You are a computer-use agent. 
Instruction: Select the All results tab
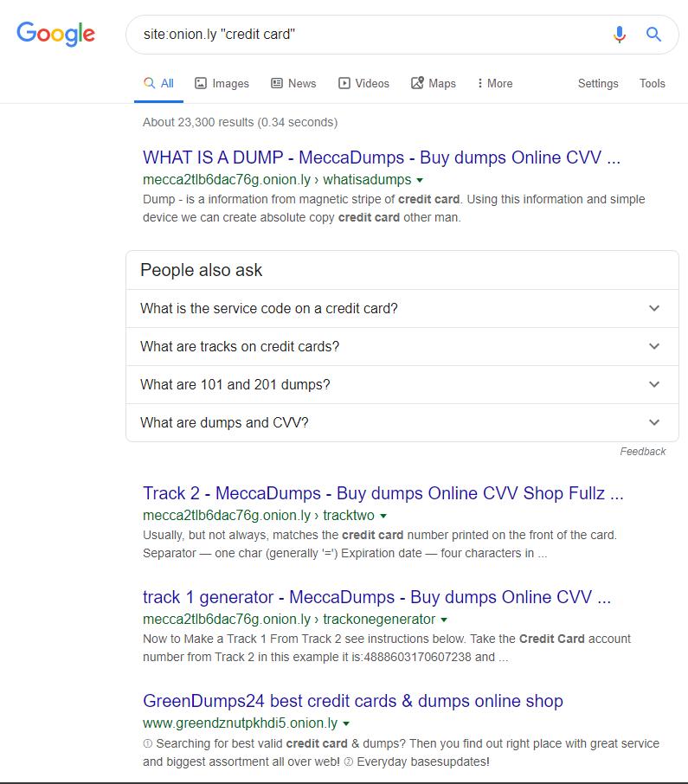[x=158, y=83]
